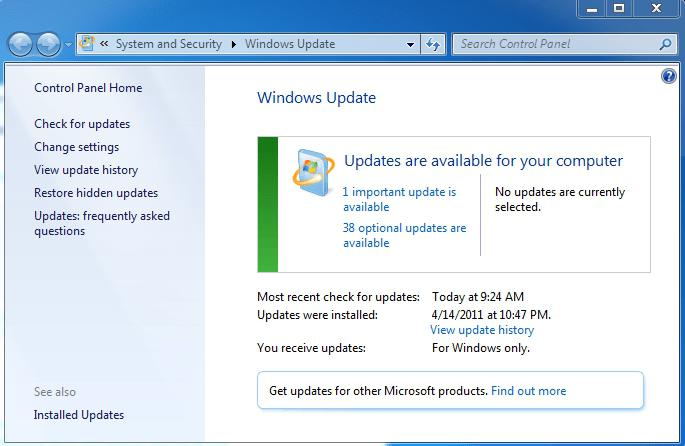This screenshot has height=446, width=685.
Task: Open the 1 important update is available link
Action: [x=399, y=199]
